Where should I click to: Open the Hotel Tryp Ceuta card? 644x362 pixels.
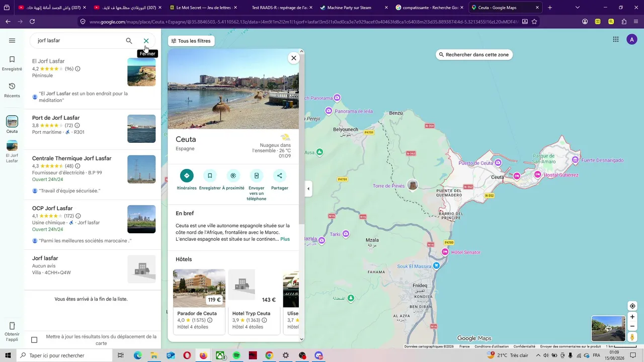click(x=254, y=302)
